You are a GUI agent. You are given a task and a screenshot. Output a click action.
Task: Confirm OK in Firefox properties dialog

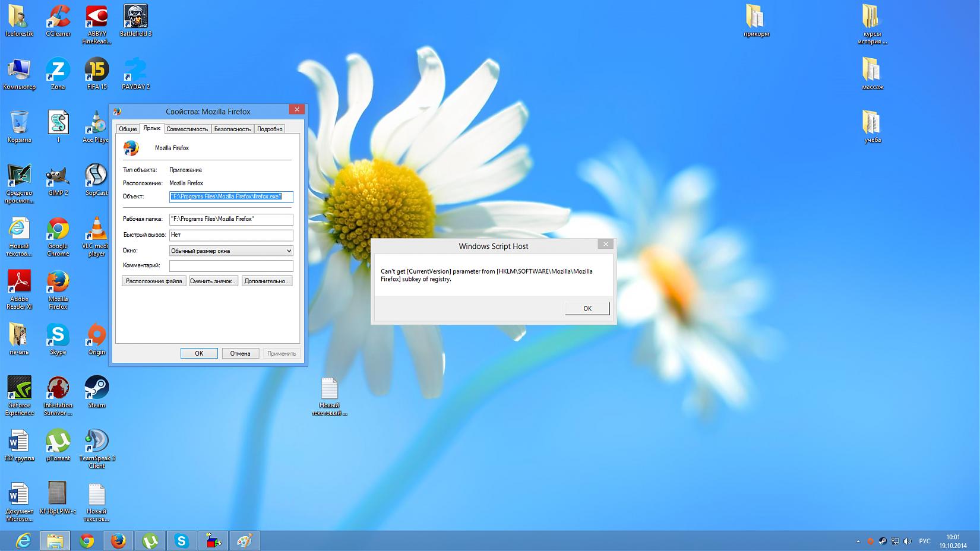pos(199,353)
